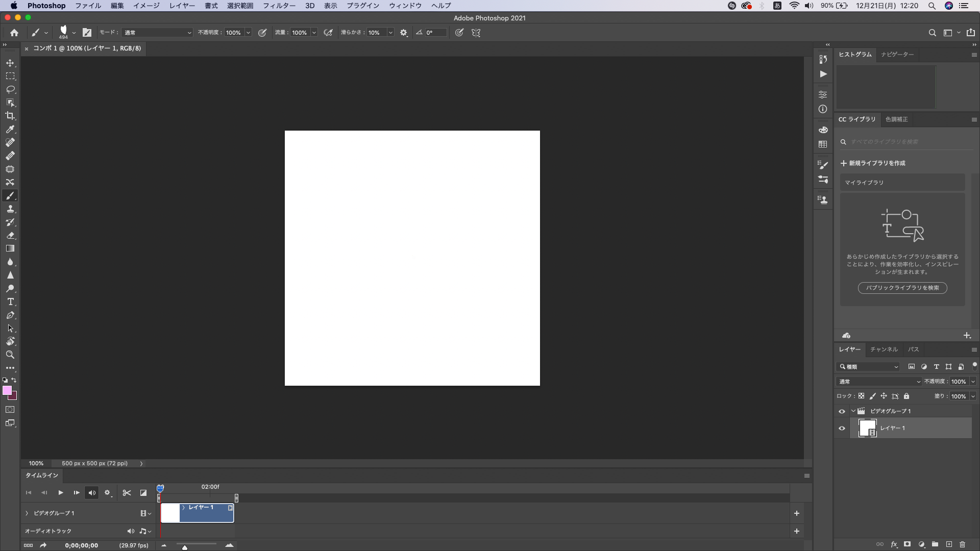Toggle visibility of レイヤー 1
This screenshot has width=980, height=551.
(842, 429)
